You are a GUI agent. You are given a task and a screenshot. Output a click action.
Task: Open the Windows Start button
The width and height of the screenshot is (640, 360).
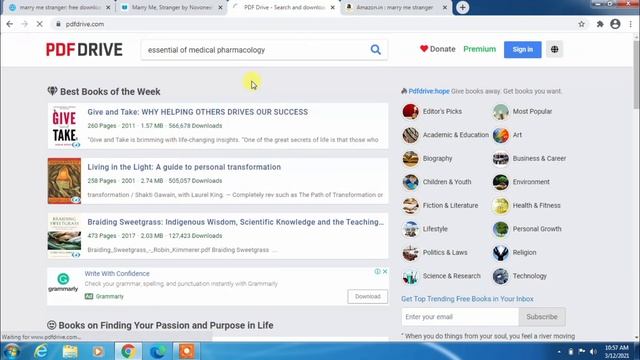click(11, 351)
